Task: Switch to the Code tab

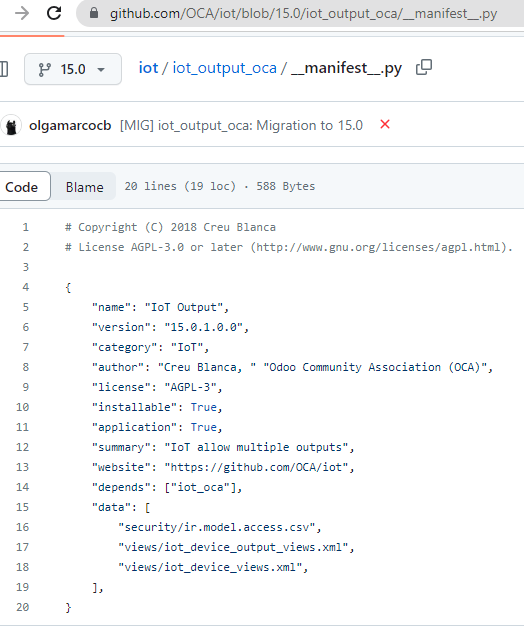Action: (x=22, y=187)
